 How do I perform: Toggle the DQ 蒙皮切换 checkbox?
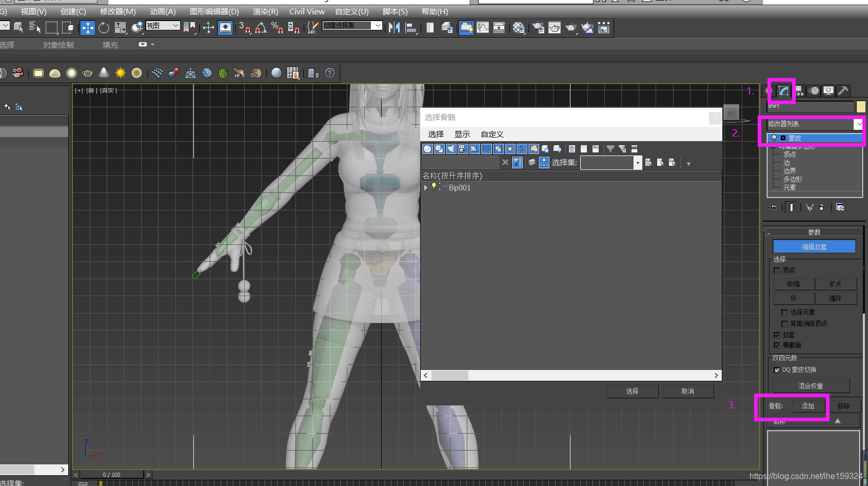(x=777, y=370)
